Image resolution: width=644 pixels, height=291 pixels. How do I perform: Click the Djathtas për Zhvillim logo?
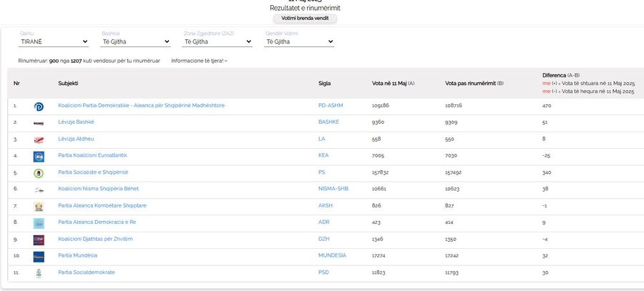(x=39, y=240)
